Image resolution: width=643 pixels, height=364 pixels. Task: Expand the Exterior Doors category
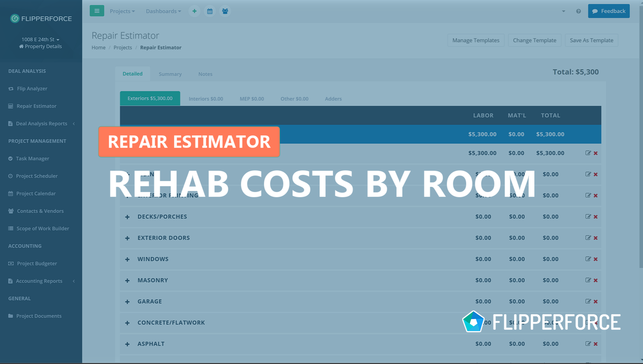tap(127, 238)
